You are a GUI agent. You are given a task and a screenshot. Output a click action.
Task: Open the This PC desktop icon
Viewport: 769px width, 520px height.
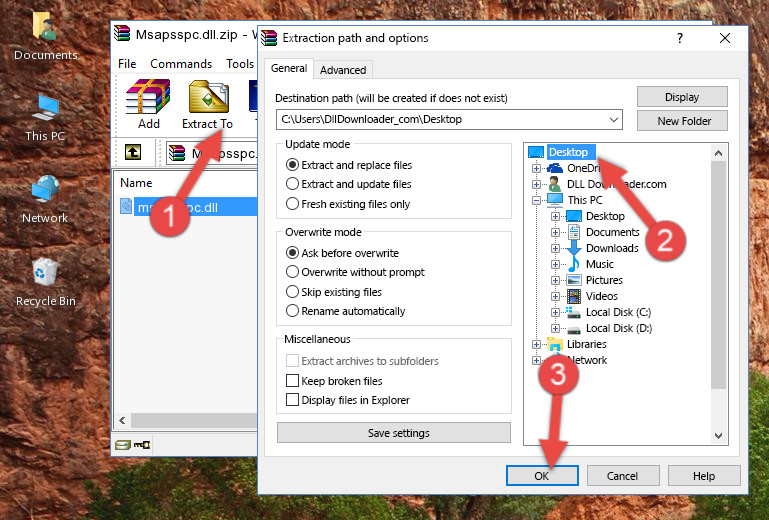point(45,118)
